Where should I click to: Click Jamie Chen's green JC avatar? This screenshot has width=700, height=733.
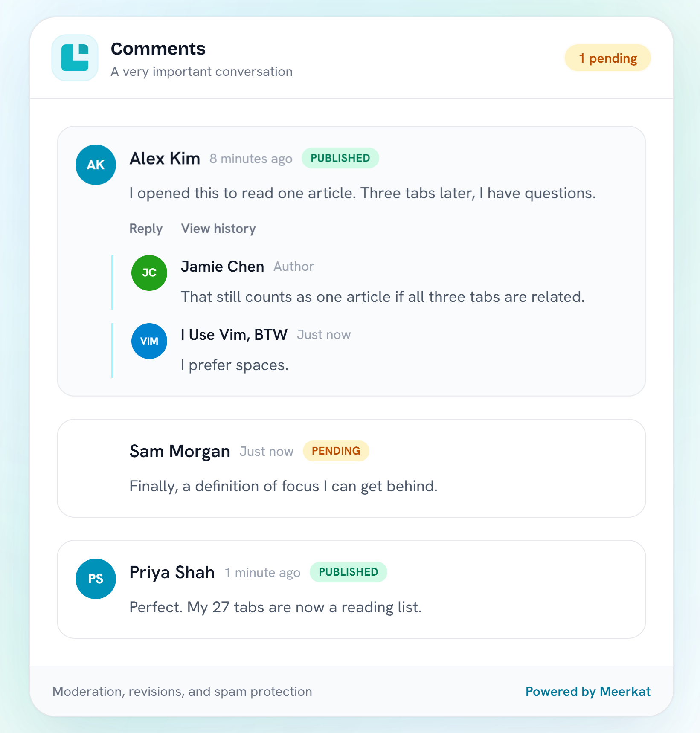tap(149, 273)
